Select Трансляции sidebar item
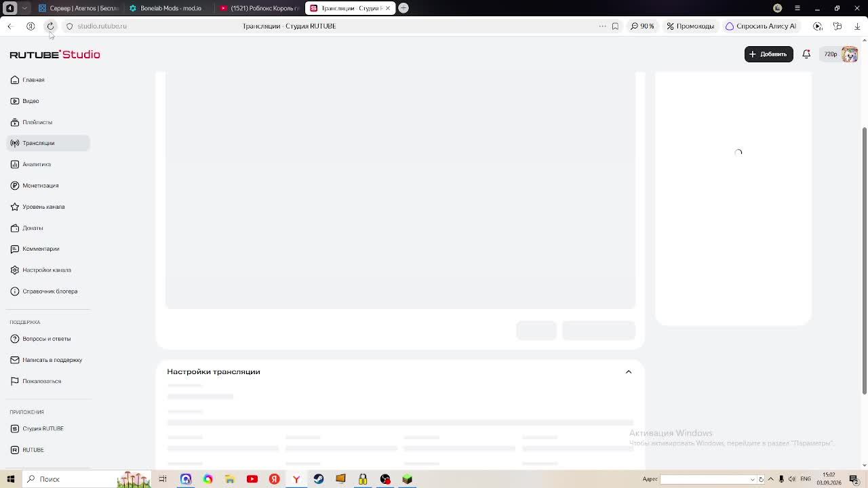The width and height of the screenshot is (868, 488). click(x=48, y=143)
